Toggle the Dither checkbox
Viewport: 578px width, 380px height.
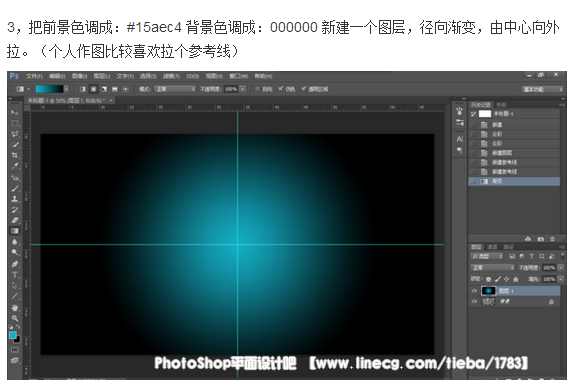click(x=281, y=89)
